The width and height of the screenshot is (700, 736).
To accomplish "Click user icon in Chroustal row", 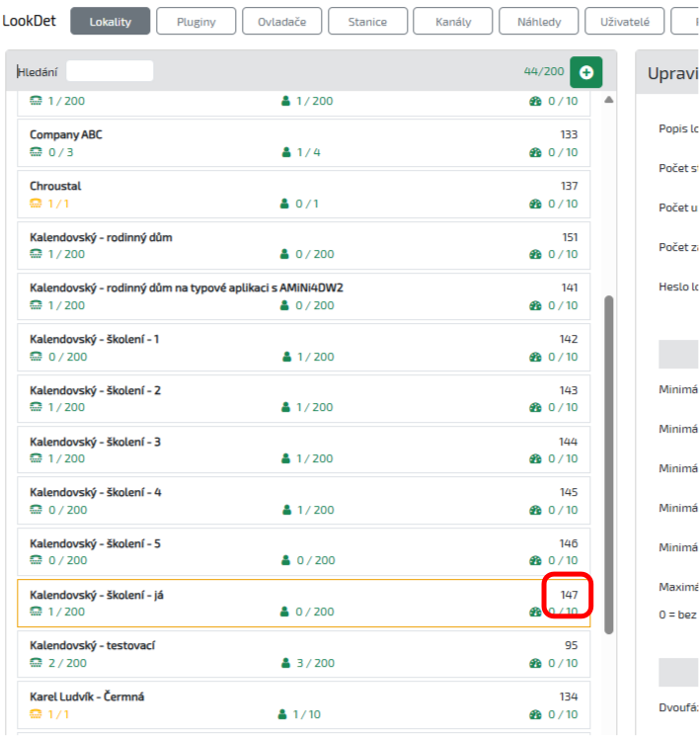I will click(x=286, y=204).
